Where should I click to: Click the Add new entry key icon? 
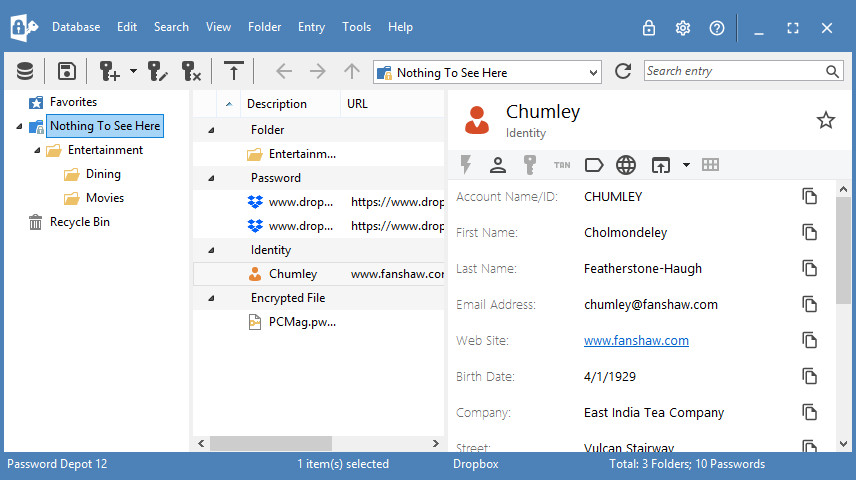(109, 72)
